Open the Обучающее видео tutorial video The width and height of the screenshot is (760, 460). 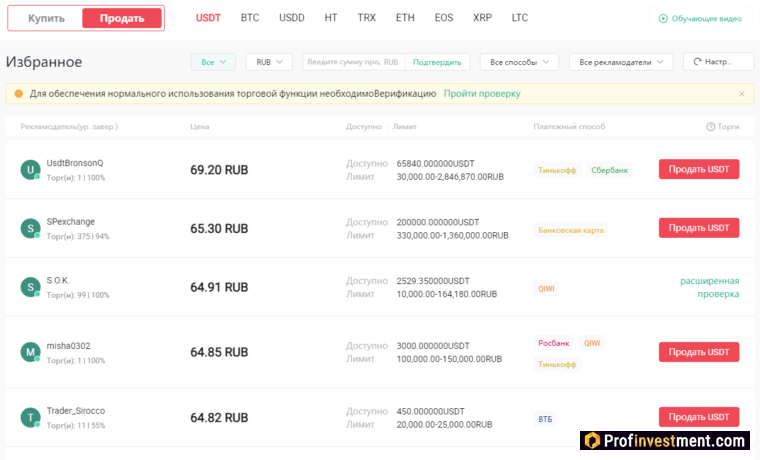pos(700,18)
